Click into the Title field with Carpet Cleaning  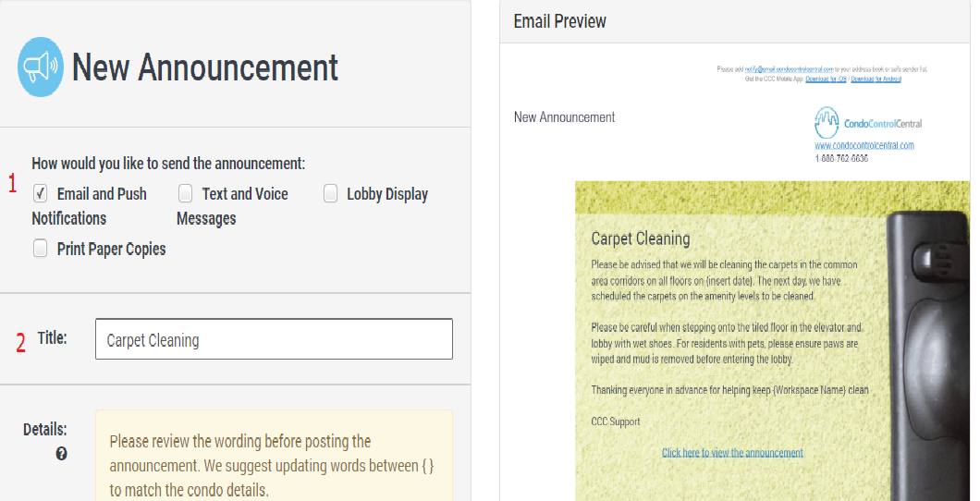(274, 339)
